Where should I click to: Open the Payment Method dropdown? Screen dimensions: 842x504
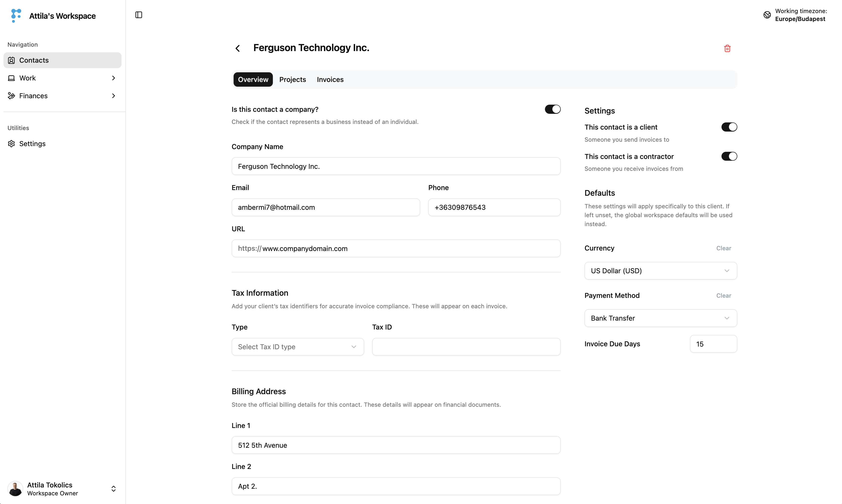coord(660,318)
